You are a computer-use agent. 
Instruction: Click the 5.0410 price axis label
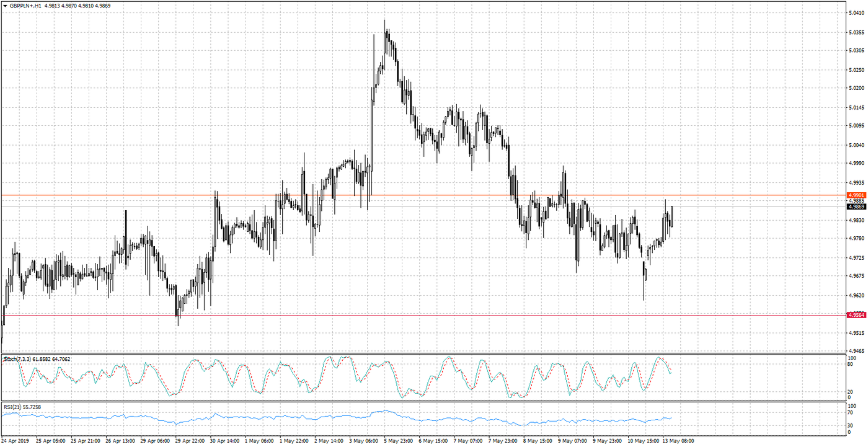(x=856, y=12)
